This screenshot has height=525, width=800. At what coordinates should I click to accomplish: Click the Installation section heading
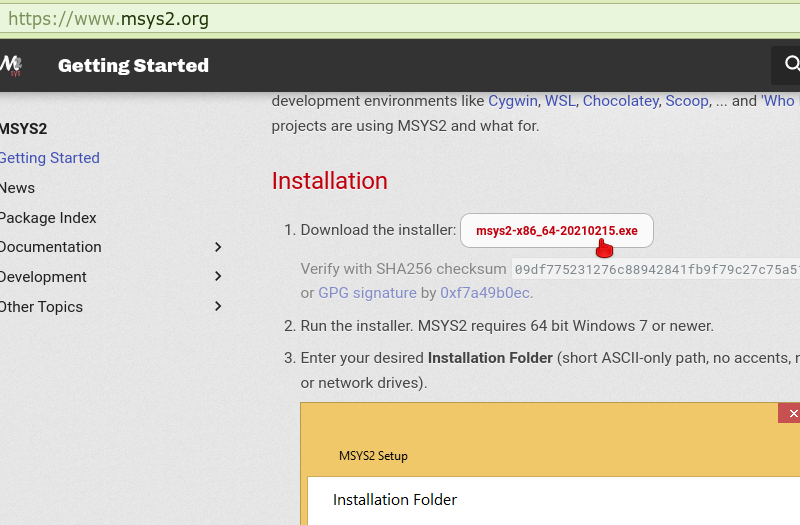point(330,181)
